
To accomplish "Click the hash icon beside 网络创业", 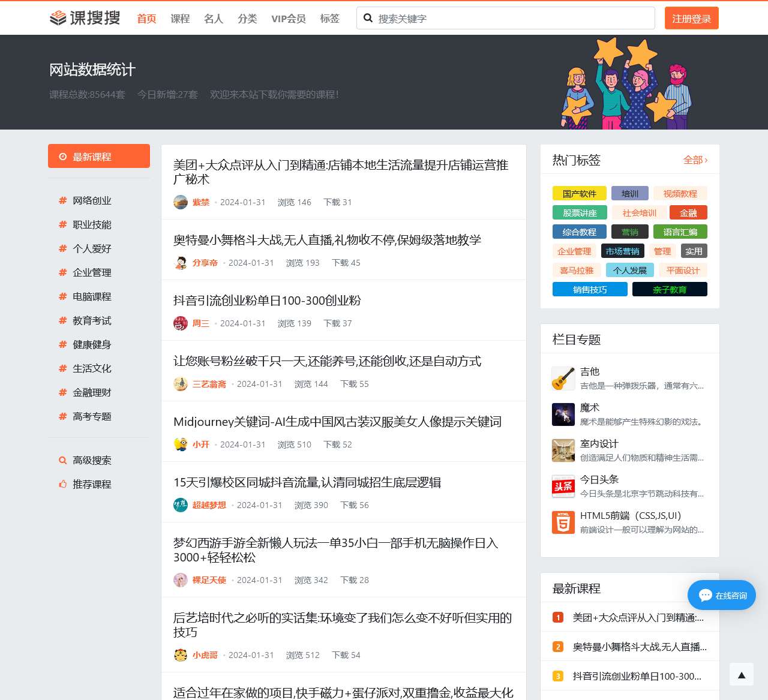I will pyautogui.click(x=62, y=200).
